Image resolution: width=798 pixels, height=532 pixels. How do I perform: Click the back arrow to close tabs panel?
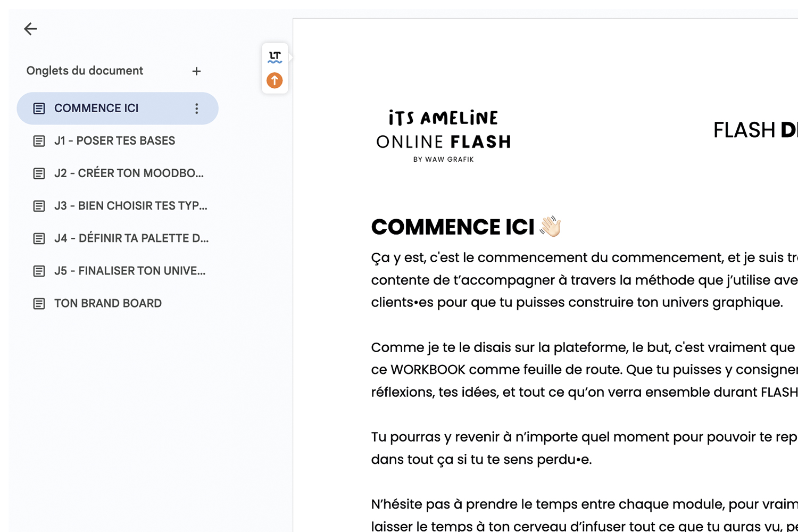(30, 29)
